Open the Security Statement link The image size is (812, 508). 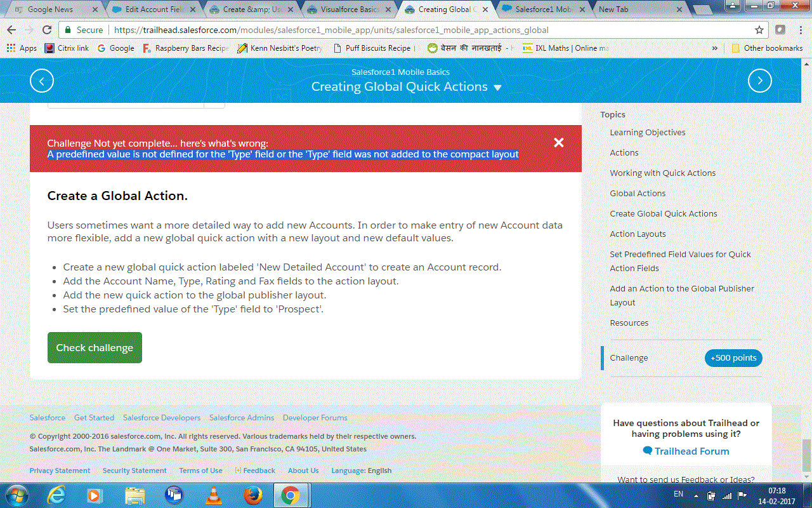coord(134,471)
